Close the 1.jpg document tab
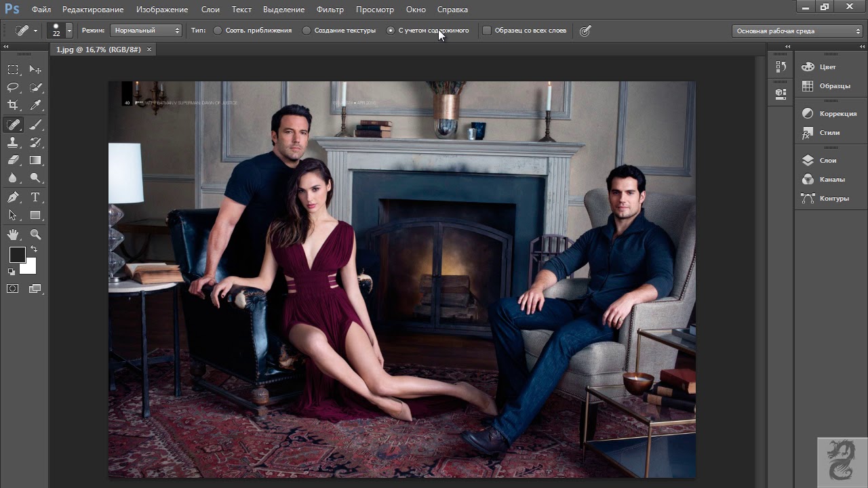Image resolution: width=868 pixels, height=488 pixels. coord(149,49)
